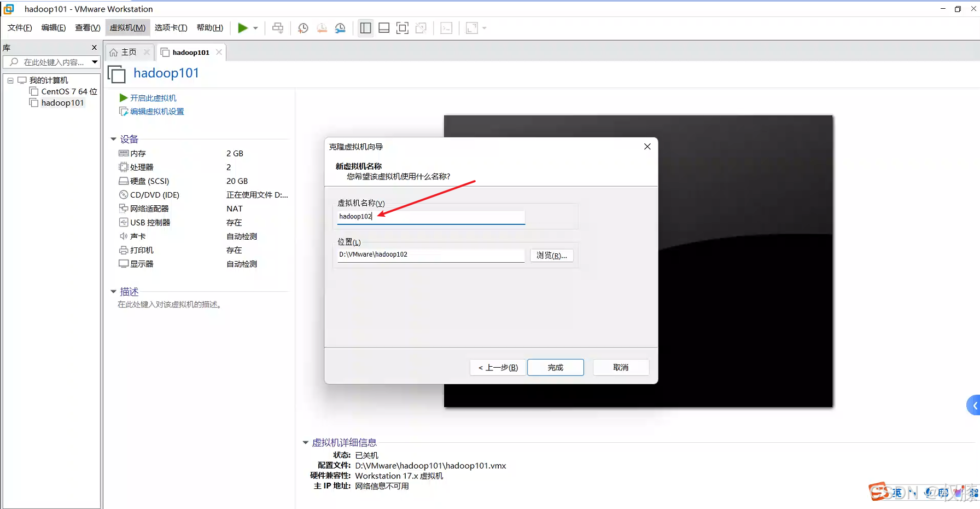Image resolution: width=980 pixels, height=509 pixels.
Task: Click the 浏览(R)... button
Action: 552,256
